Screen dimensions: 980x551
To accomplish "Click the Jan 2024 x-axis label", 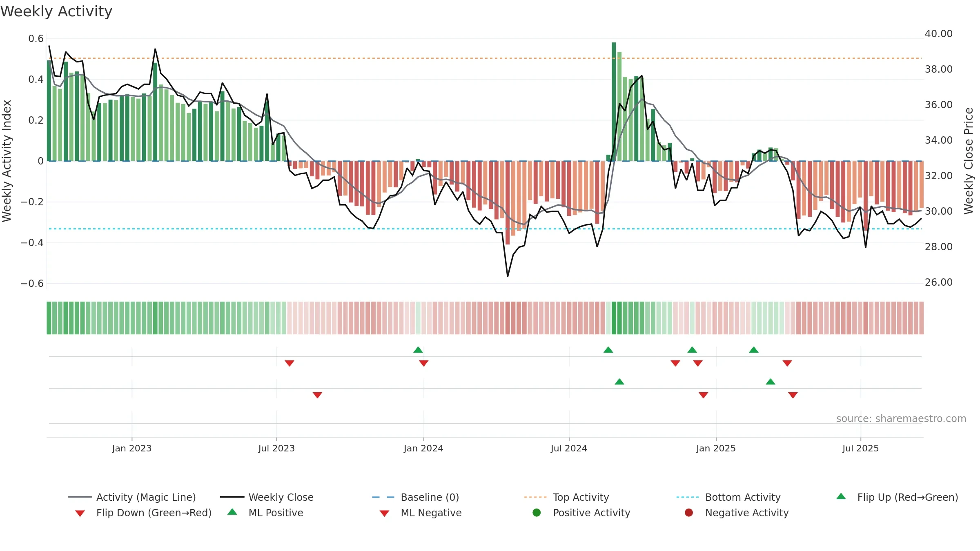I will click(x=423, y=449).
